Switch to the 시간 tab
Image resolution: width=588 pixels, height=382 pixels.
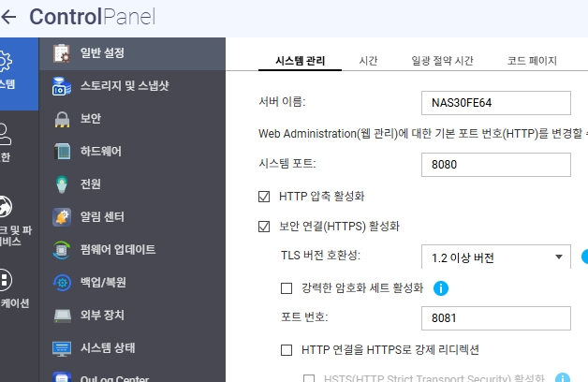tap(368, 61)
